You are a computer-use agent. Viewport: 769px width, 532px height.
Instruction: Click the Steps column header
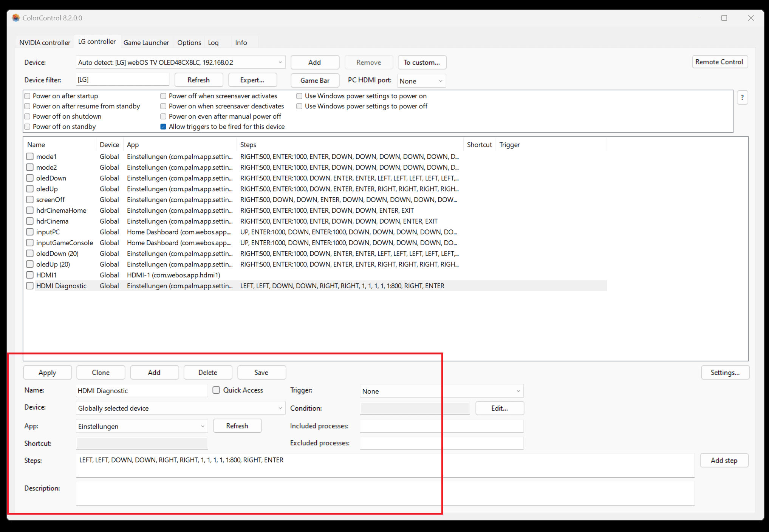(350, 145)
